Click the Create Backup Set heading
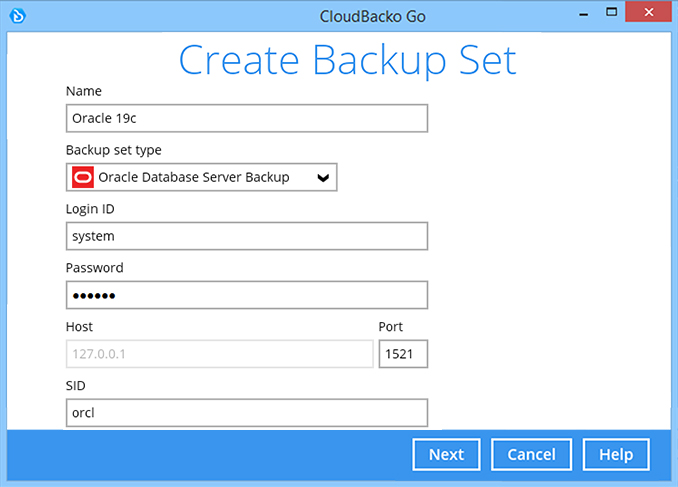This screenshot has height=487, width=678. coord(348,61)
